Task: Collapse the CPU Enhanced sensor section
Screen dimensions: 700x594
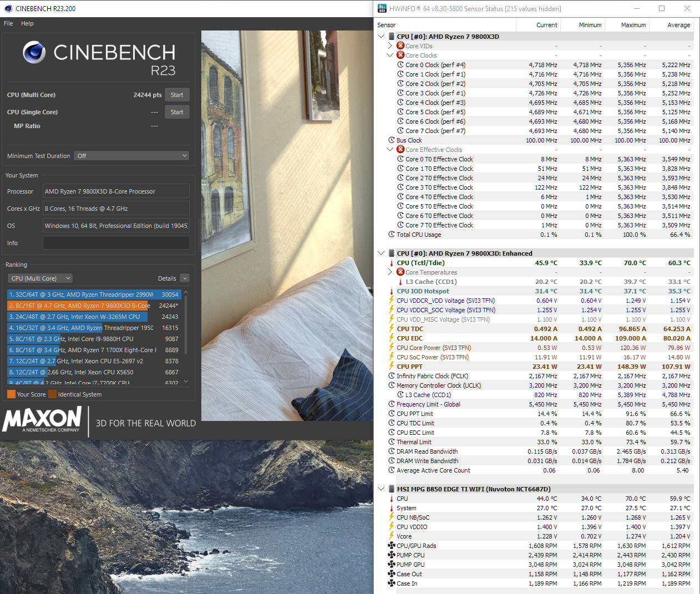Action: 381,253
